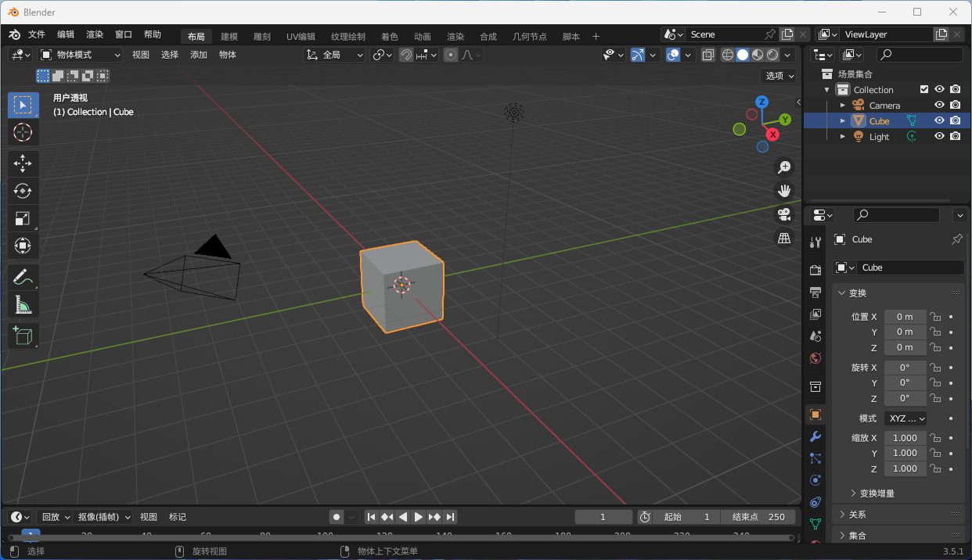This screenshot has width=972, height=560.
Task: Open the Modifiers wrench tab
Action: [815, 436]
